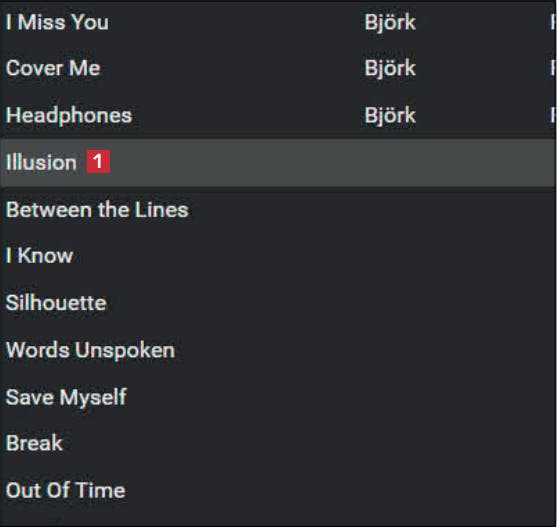This screenshot has height=527, width=557.
Task: Click the Björk artist for Headphones
Action: tap(390, 115)
